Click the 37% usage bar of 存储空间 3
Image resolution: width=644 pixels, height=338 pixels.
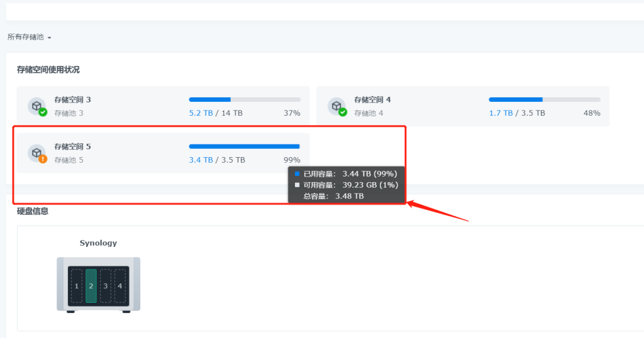tap(245, 100)
